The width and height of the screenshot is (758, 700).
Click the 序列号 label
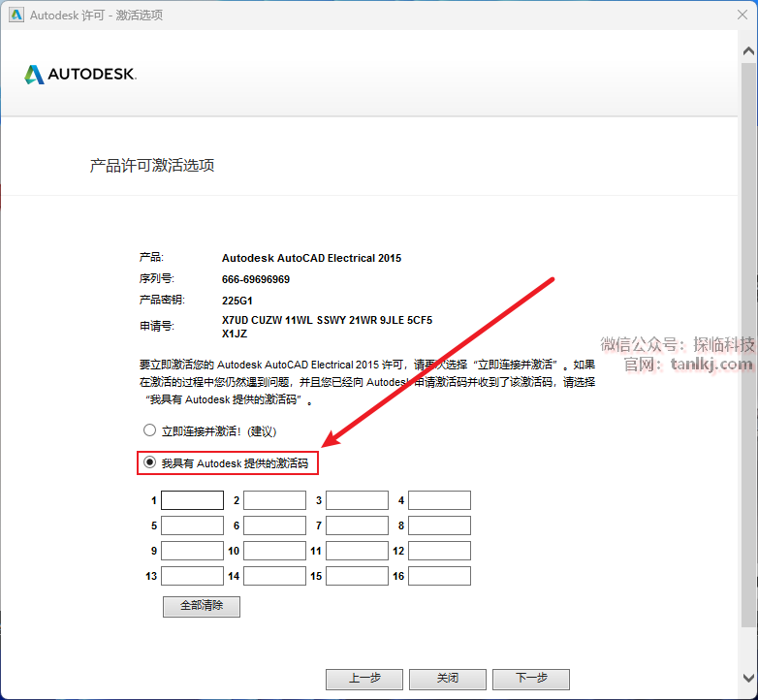tap(157, 279)
